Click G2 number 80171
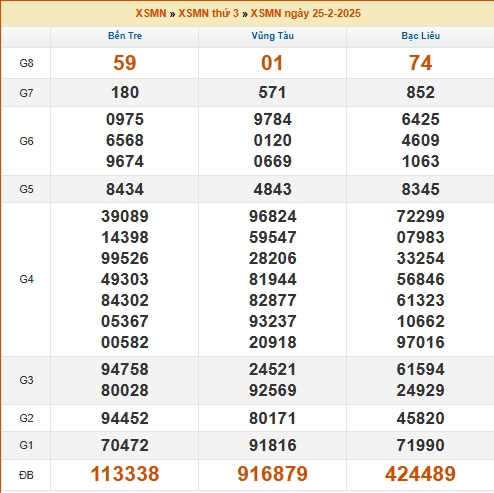Image resolution: width=494 pixels, height=493 pixels. click(273, 418)
